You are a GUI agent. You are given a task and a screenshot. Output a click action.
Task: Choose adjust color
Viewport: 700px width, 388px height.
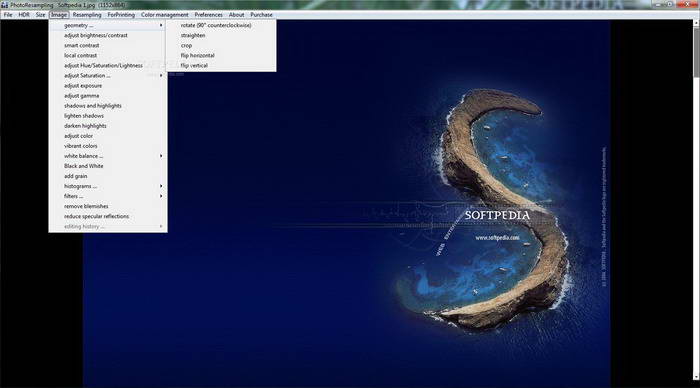click(108, 136)
